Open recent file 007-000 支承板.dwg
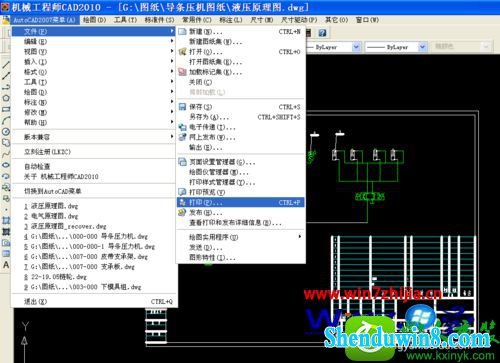The width and height of the screenshot is (500, 363). click(94, 266)
